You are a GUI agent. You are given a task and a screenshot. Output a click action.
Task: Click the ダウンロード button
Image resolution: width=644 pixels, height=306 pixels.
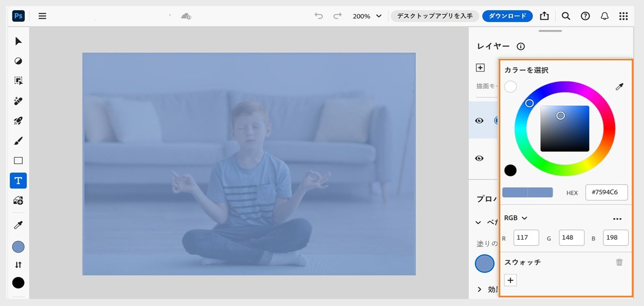click(507, 16)
